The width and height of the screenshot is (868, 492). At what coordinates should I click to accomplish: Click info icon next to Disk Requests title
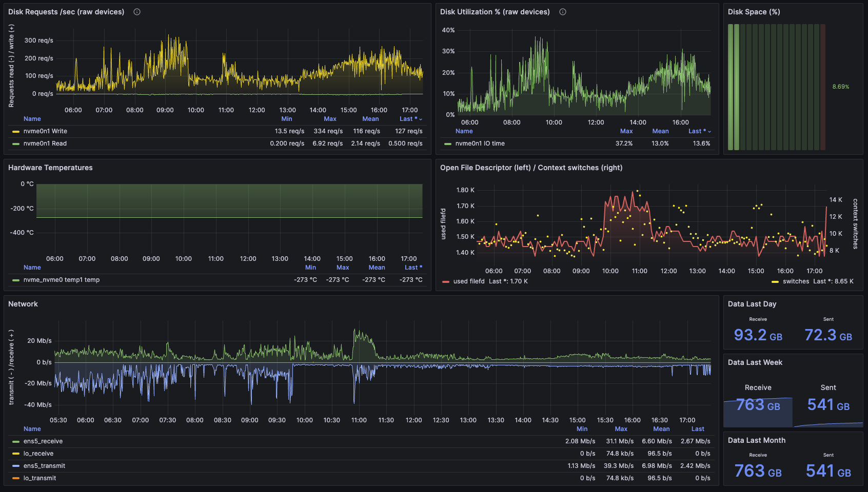137,12
